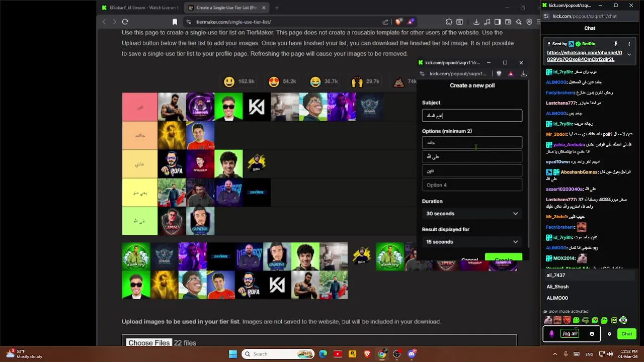
Task: Click the purple microphone icon in chat input
Action: (x=551, y=334)
